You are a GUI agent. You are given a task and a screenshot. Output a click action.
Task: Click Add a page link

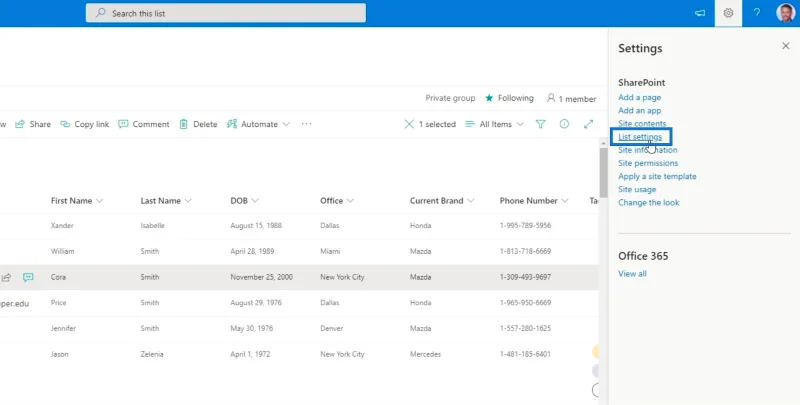point(639,97)
